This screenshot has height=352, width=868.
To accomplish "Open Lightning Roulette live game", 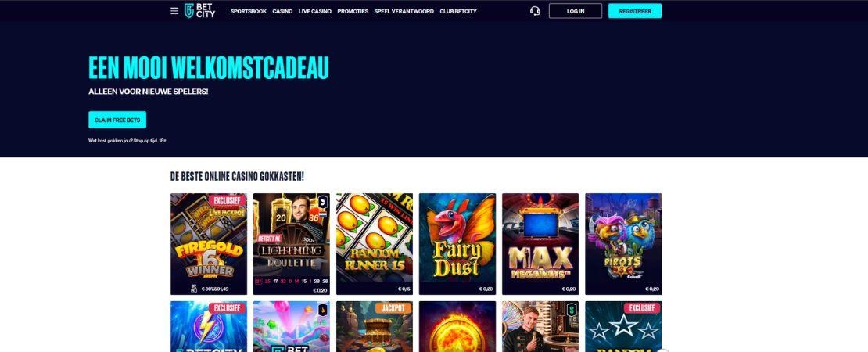I will point(291,244).
